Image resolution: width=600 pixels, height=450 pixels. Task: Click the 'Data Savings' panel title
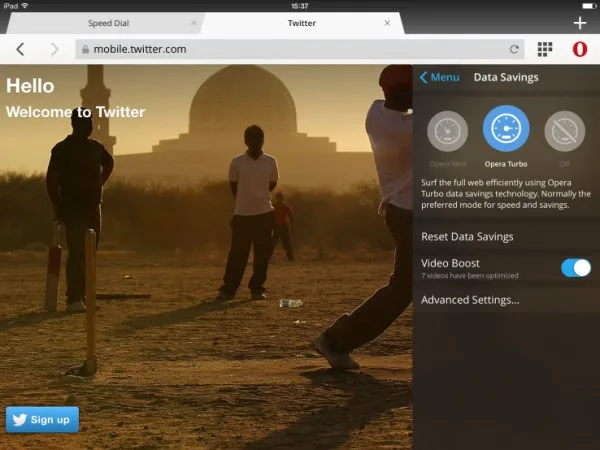tap(506, 77)
